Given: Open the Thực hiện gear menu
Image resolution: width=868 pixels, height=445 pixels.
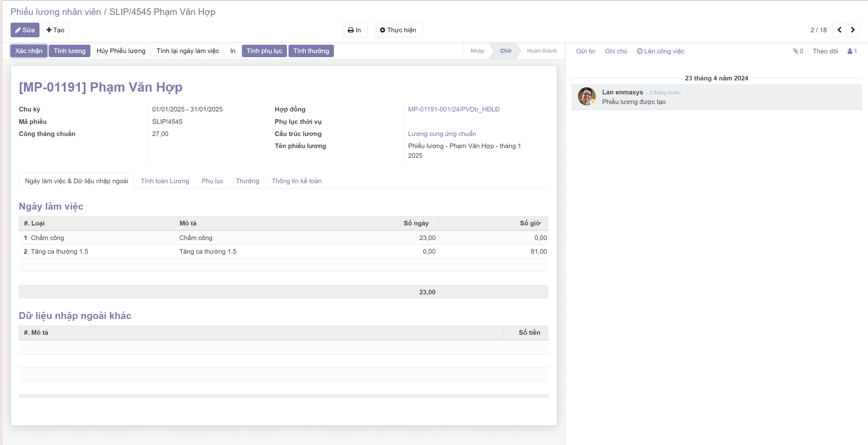Looking at the screenshot, I should click(x=398, y=30).
